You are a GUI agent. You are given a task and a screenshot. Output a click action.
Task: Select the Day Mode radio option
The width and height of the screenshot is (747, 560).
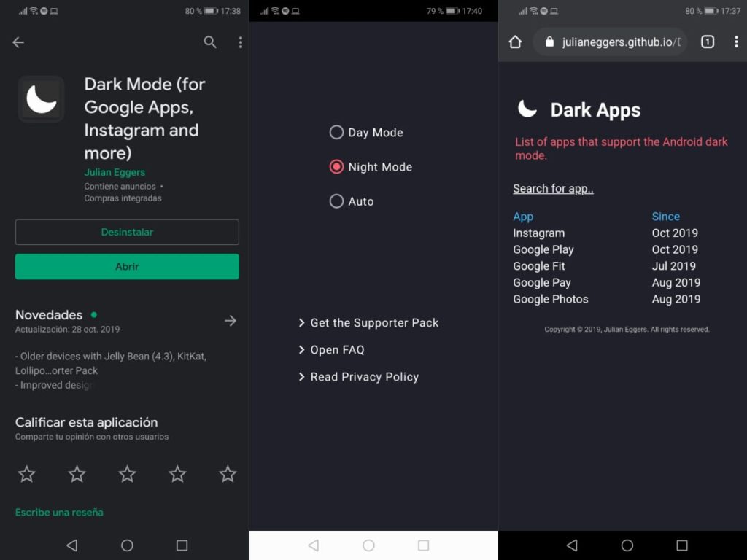pos(366,133)
